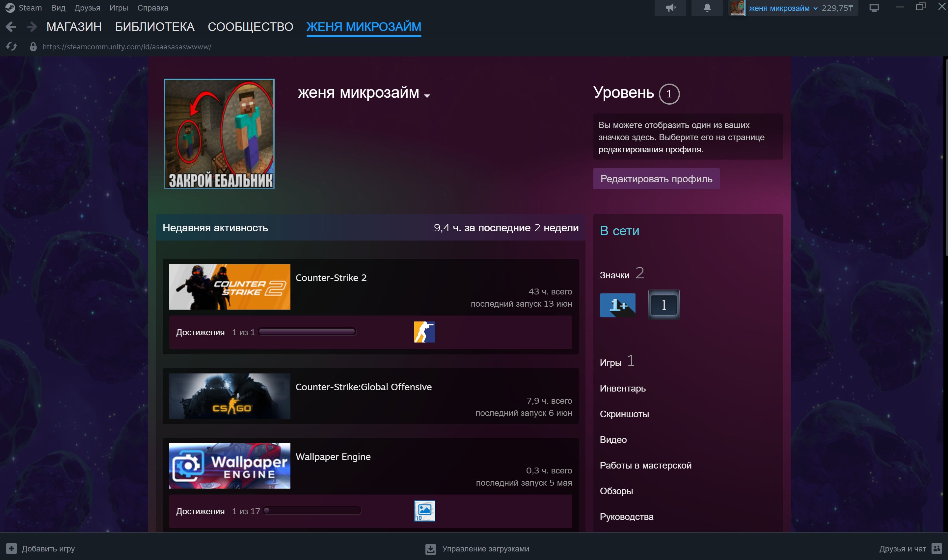
Task: Open the редактирования профиля link
Action: tap(651, 149)
